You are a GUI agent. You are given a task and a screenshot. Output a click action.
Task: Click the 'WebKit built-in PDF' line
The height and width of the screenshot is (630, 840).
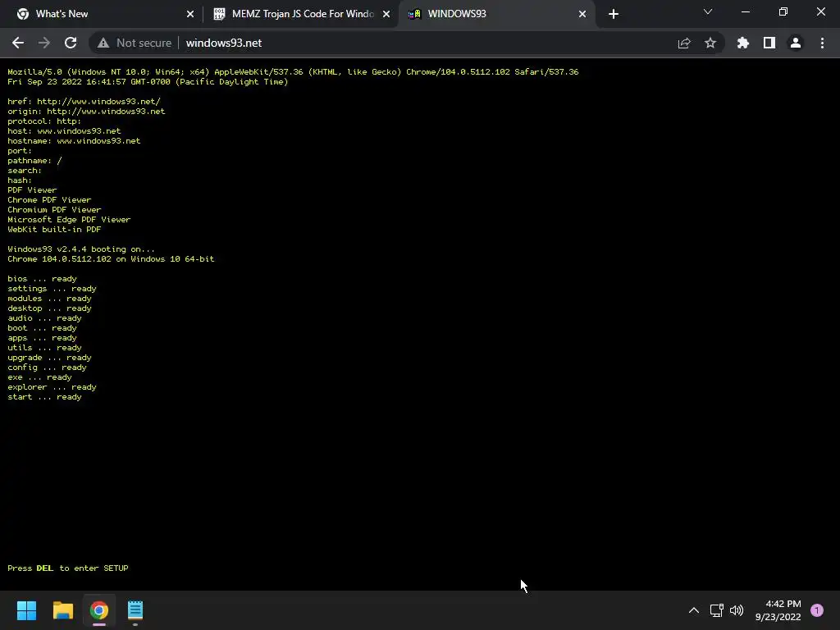pyautogui.click(x=54, y=230)
